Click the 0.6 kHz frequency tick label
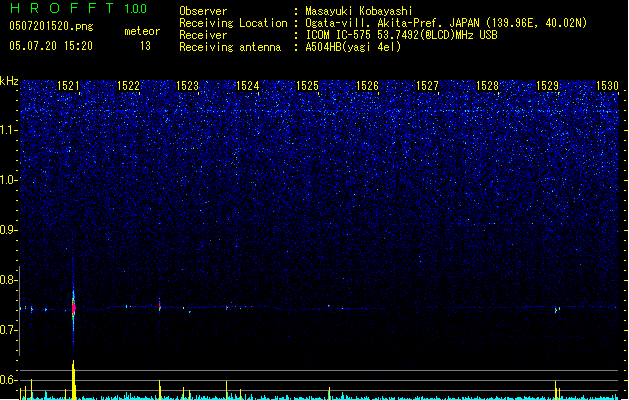 coord(9,380)
